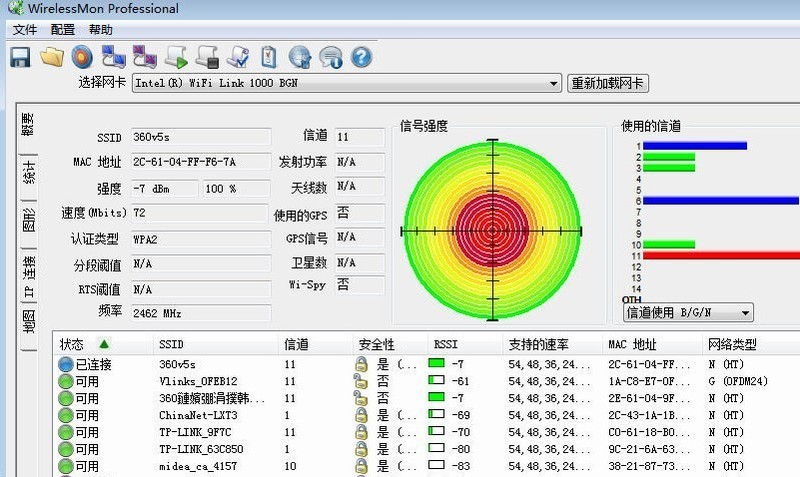The width and height of the screenshot is (800, 477).
Task: Click padlock icon in ChinaNet-LXT3 row
Action: point(361,415)
